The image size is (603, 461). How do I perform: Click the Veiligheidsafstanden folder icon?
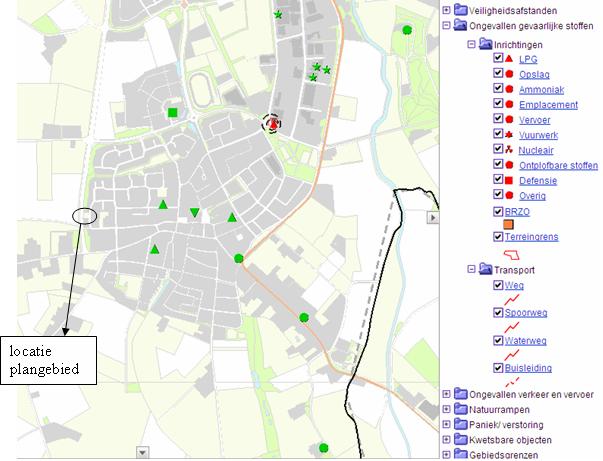coord(460,10)
